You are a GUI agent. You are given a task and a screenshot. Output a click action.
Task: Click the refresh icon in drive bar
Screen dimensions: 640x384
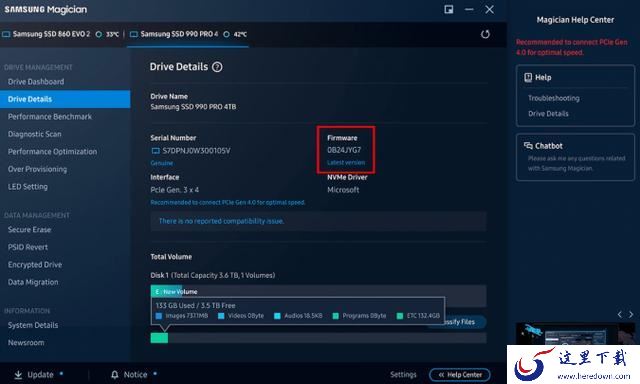[485, 34]
